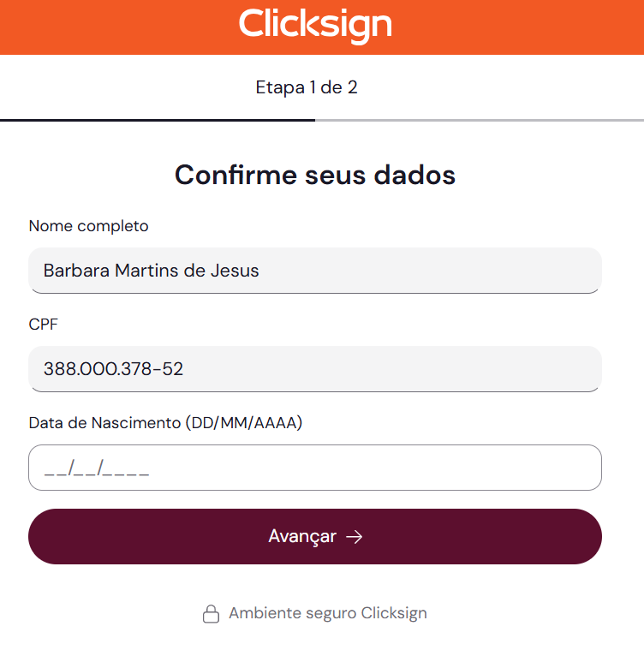This screenshot has width=644, height=650.
Task: Click the 'Ambiente seguro Clicksign' text
Action: [327, 613]
